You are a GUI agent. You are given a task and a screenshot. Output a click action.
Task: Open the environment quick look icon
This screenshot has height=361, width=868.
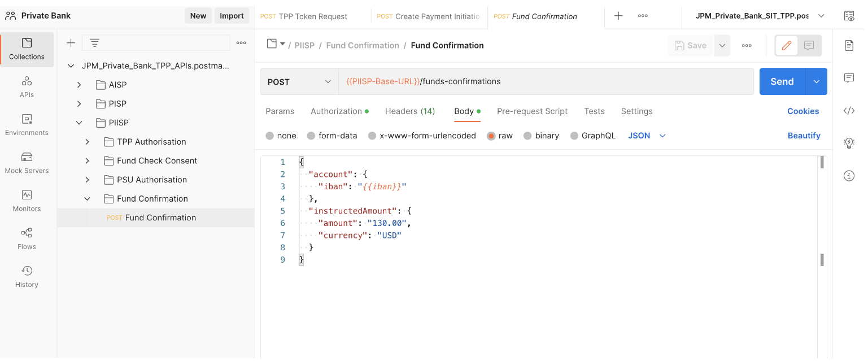[x=849, y=16]
